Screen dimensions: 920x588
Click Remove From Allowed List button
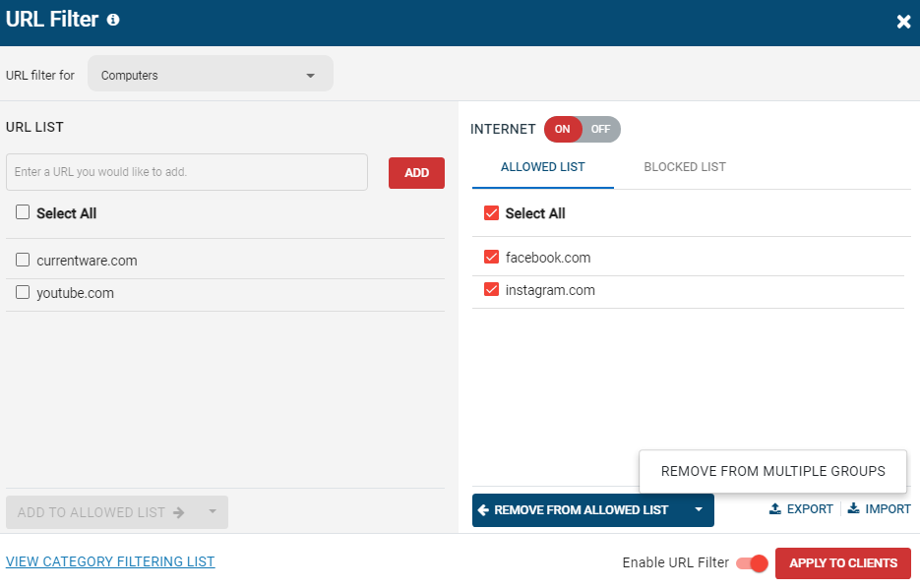[578, 510]
